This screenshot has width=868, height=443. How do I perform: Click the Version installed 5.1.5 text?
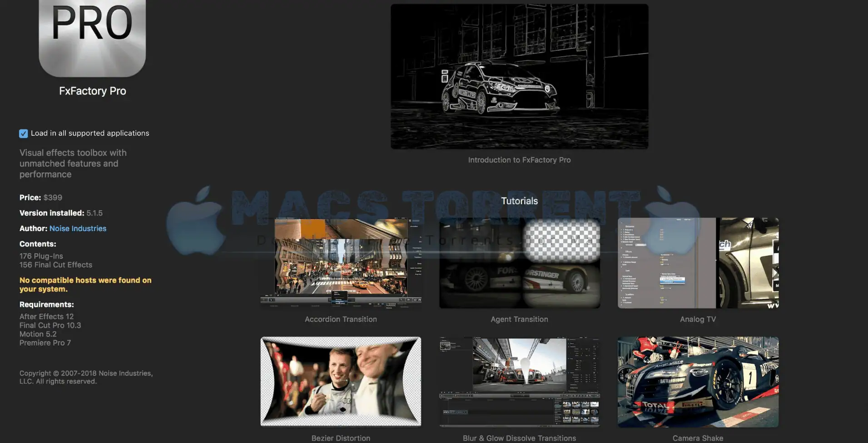coord(61,213)
